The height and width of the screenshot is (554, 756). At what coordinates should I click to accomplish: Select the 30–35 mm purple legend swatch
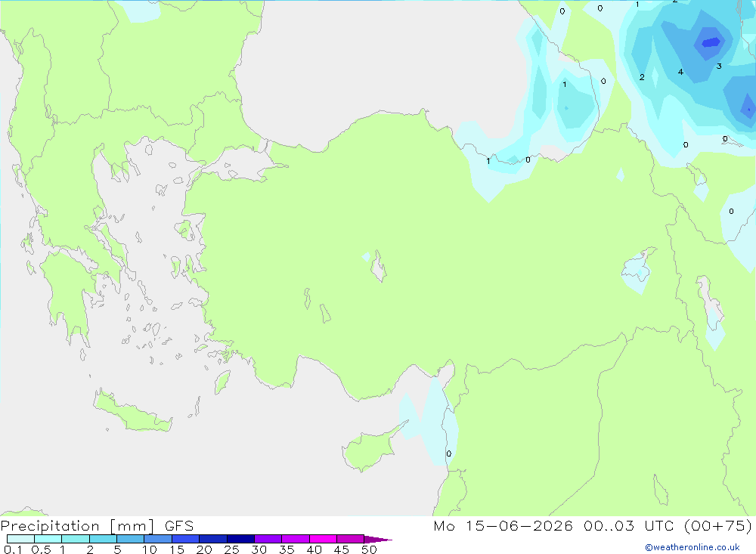click(268, 539)
